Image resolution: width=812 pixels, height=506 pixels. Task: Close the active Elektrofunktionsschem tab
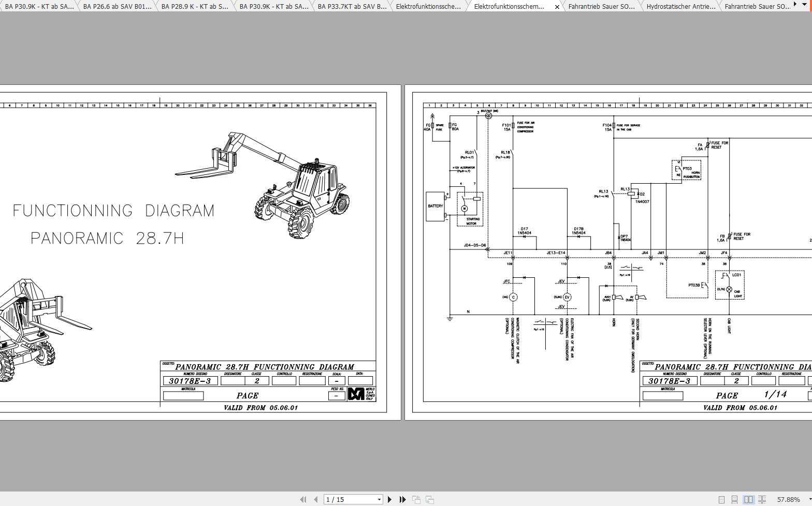click(557, 7)
